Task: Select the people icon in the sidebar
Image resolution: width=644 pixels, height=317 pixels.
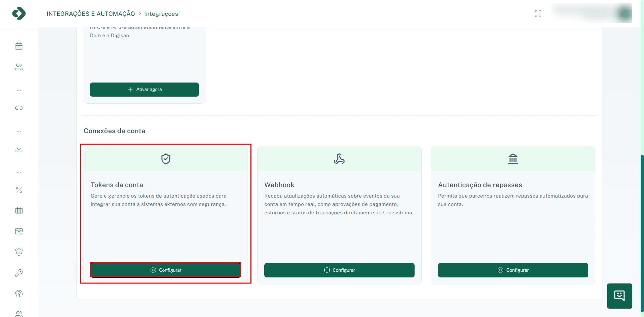Action: (19, 67)
